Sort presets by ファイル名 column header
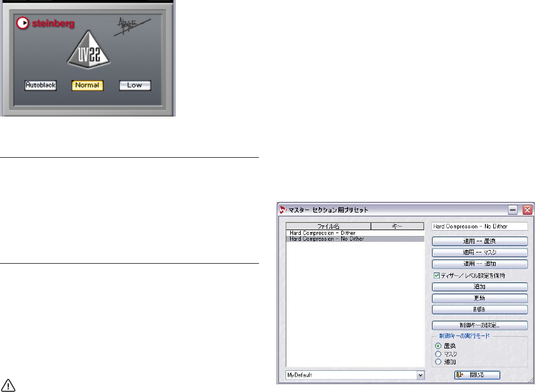The image size is (535, 392). point(328,226)
